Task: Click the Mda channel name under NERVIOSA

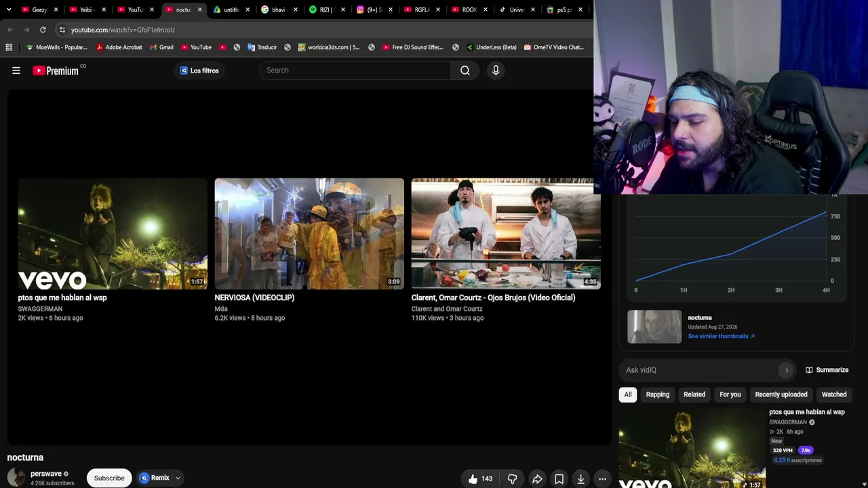Action: click(x=221, y=309)
